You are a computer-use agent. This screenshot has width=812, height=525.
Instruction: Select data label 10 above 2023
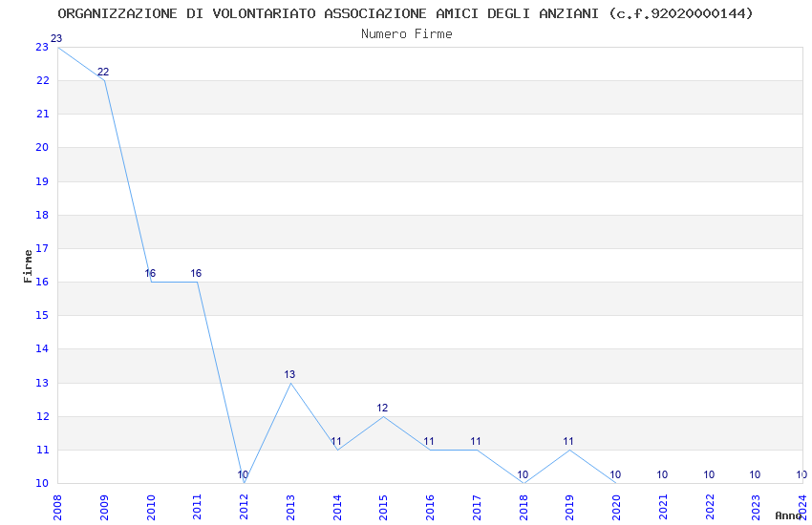point(755,474)
